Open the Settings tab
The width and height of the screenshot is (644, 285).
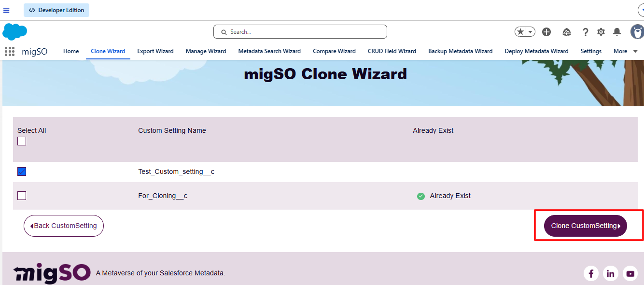(x=591, y=51)
